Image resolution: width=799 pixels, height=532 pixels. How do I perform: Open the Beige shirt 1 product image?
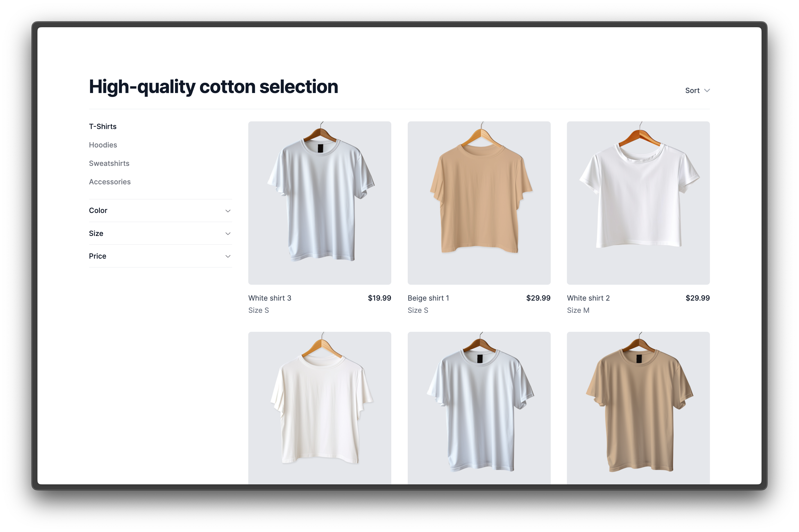[x=479, y=203]
